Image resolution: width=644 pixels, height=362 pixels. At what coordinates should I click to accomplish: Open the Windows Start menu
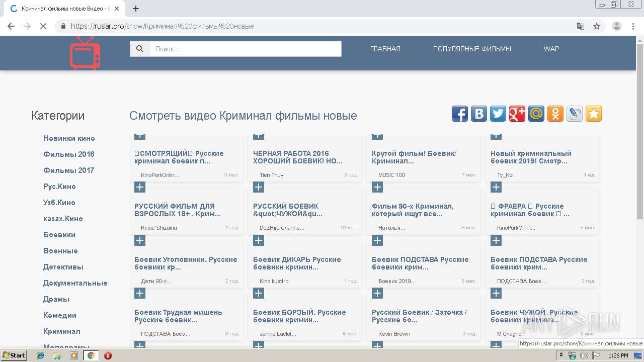coord(14,355)
